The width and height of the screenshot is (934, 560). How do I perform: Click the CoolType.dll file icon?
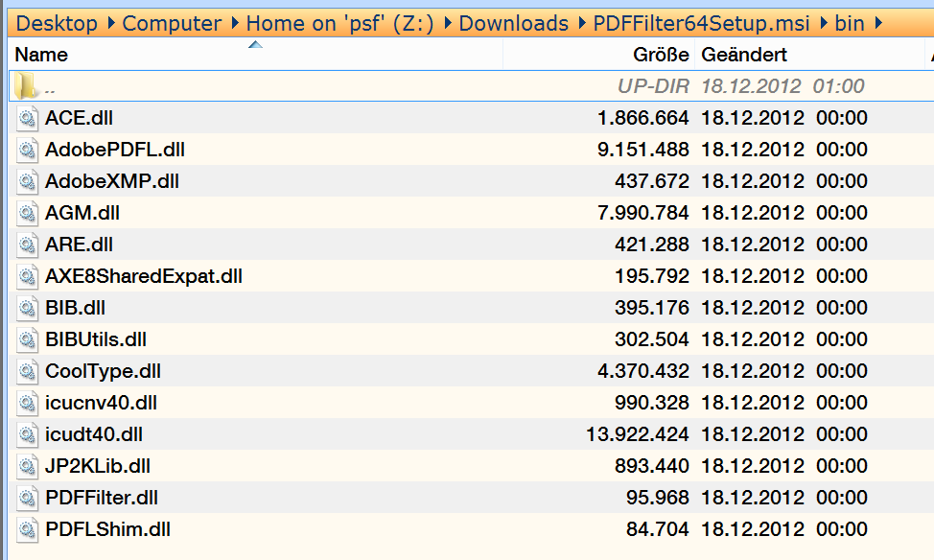click(27, 371)
